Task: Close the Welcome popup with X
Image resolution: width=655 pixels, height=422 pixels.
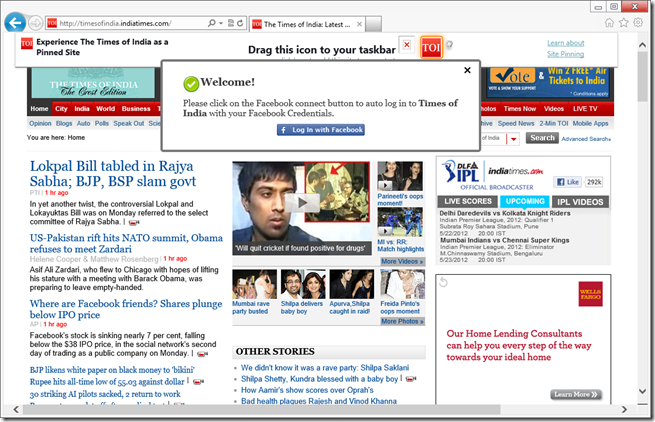Action: pos(467,71)
